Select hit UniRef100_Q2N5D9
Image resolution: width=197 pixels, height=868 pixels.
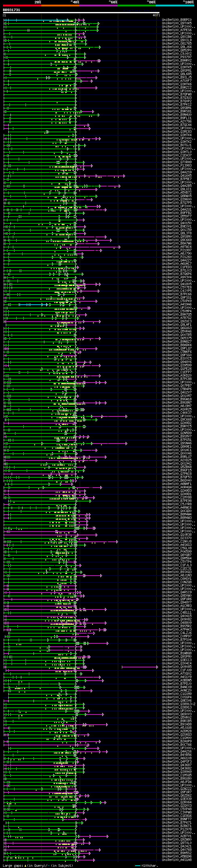click(x=177, y=433)
